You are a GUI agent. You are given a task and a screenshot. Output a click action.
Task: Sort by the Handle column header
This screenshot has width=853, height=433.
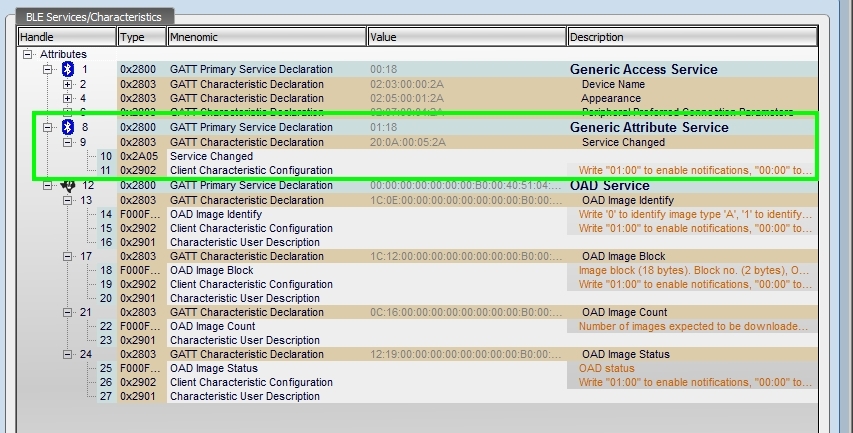(x=67, y=37)
